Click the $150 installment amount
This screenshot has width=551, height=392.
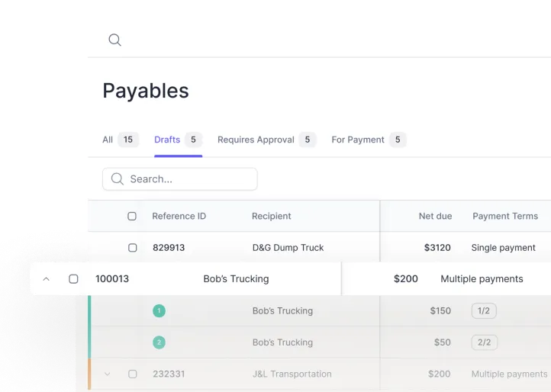pyautogui.click(x=440, y=310)
